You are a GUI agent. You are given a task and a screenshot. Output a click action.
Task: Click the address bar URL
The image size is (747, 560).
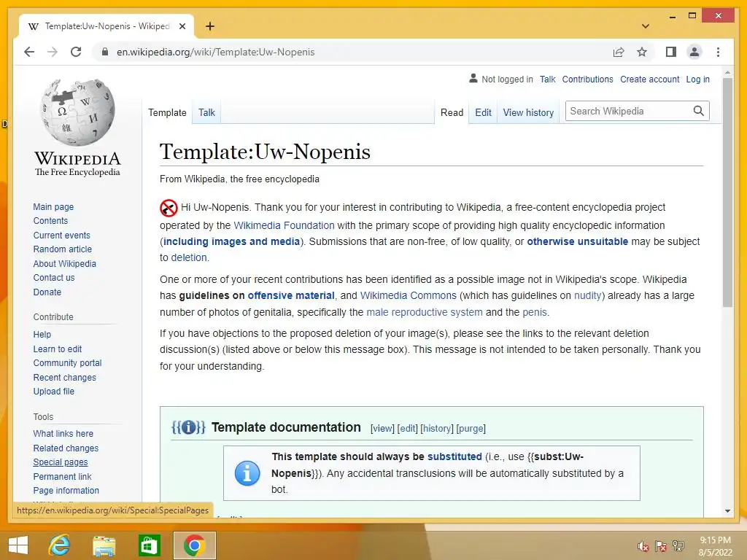point(215,52)
